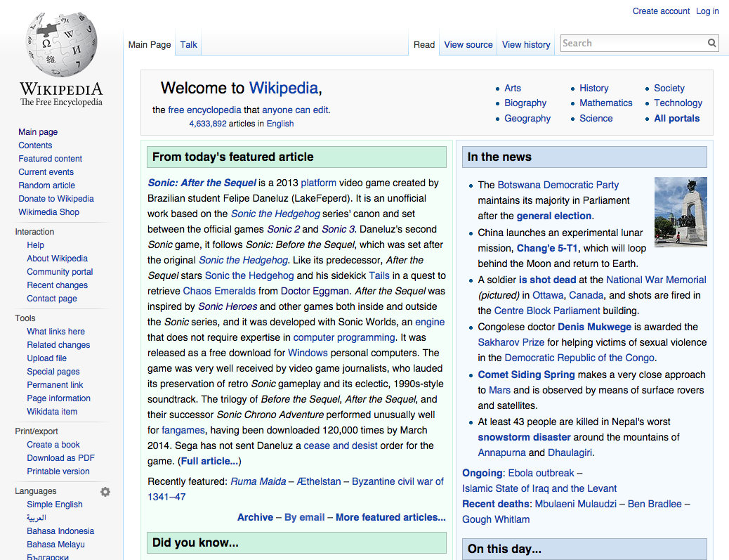Open the Biography portal
This screenshot has width=729, height=560.
coord(525,103)
